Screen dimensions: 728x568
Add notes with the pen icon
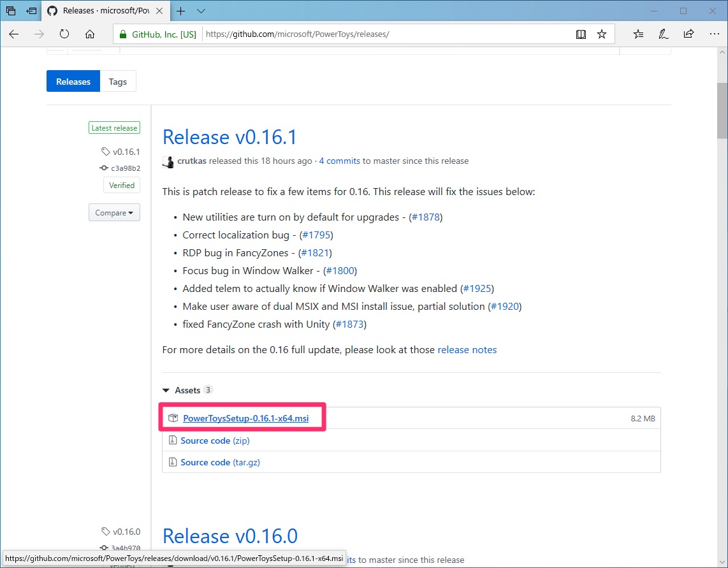pyautogui.click(x=664, y=34)
